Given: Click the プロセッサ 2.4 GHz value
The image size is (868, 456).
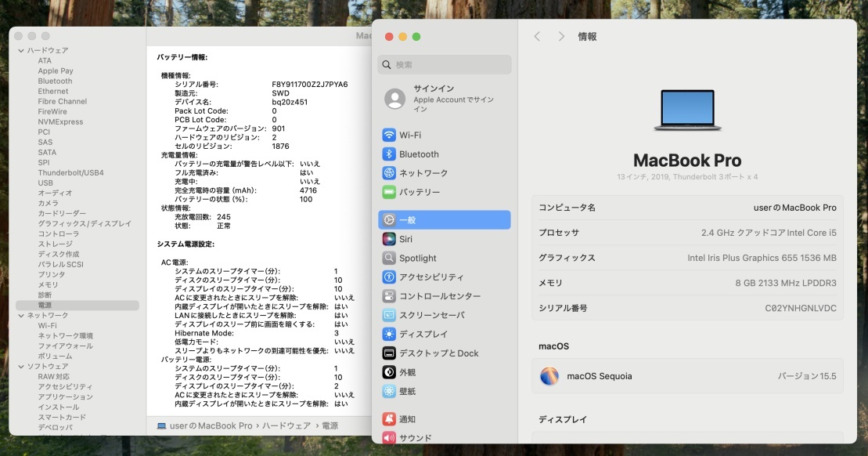Looking at the screenshot, I should (769, 233).
